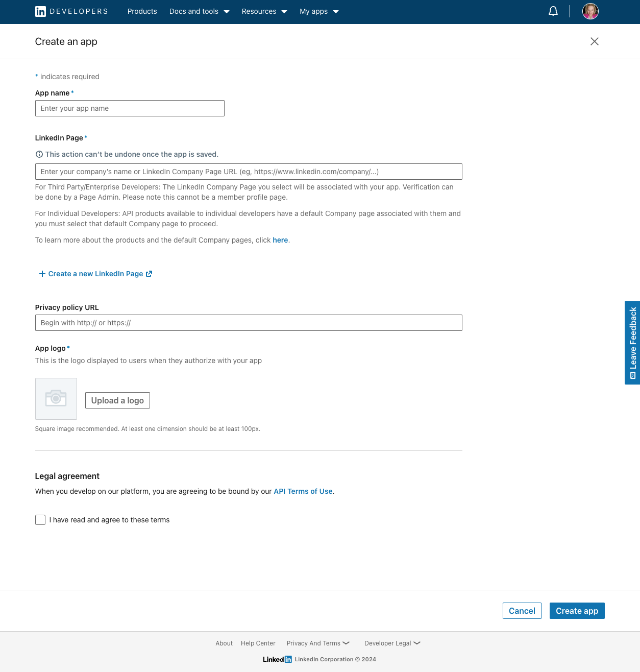Click the 'Square image recommended' hint text
The width and height of the screenshot is (640, 672).
click(x=147, y=429)
